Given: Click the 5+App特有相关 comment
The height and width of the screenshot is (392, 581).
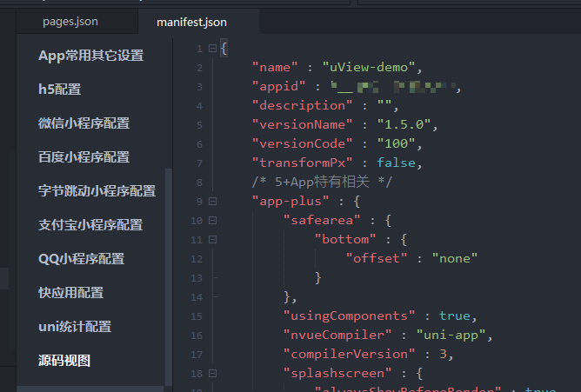Looking at the screenshot, I should (x=322, y=183).
